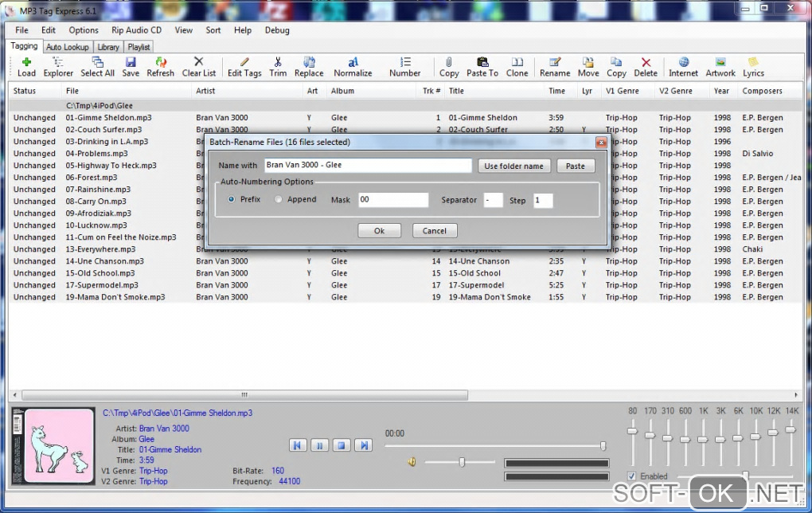Switch to the Library tab
This screenshot has height=513, width=812.
click(x=108, y=47)
